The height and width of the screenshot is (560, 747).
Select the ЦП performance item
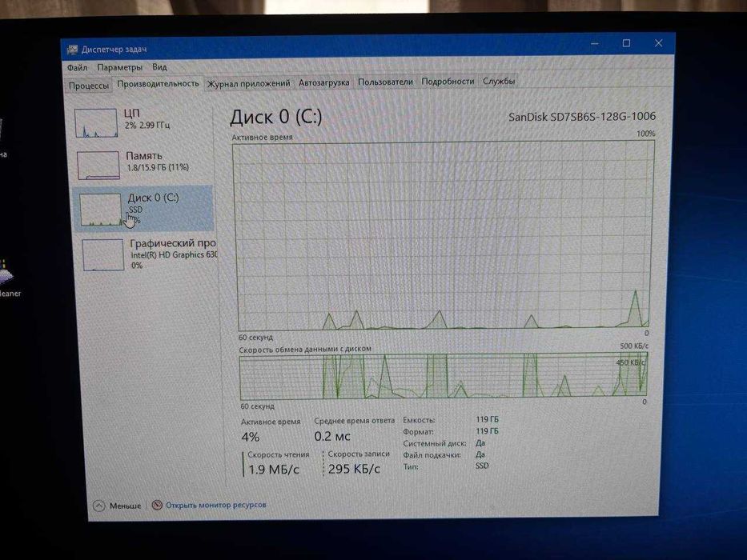[143, 122]
